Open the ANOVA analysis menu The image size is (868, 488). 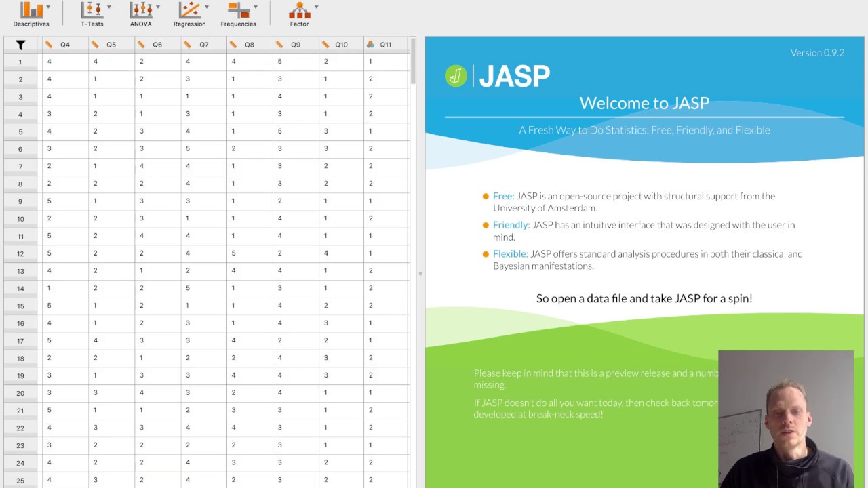141,14
